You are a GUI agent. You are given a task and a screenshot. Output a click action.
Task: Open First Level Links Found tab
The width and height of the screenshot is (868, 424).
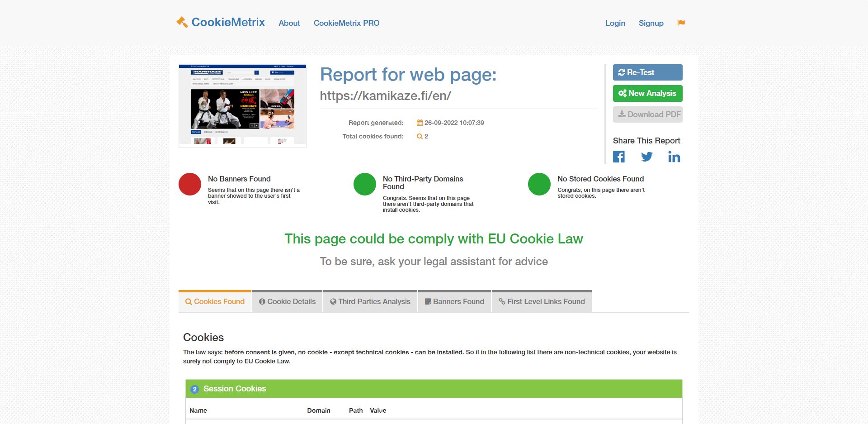point(542,301)
